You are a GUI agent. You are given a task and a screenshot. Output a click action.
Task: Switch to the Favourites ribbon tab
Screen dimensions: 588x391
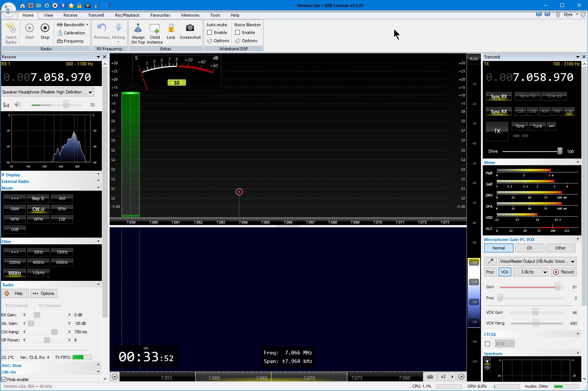pos(160,15)
